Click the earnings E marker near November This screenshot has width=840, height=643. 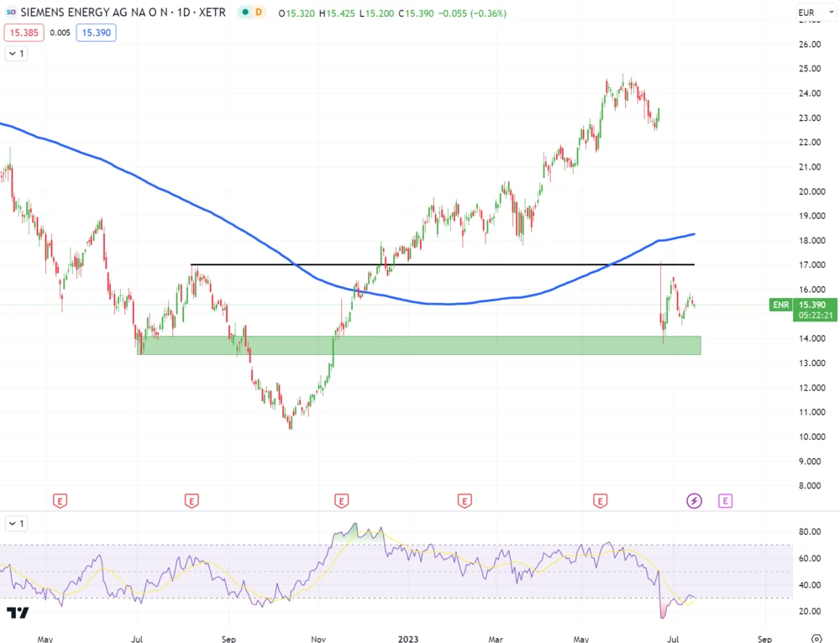(x=341, y=501)
